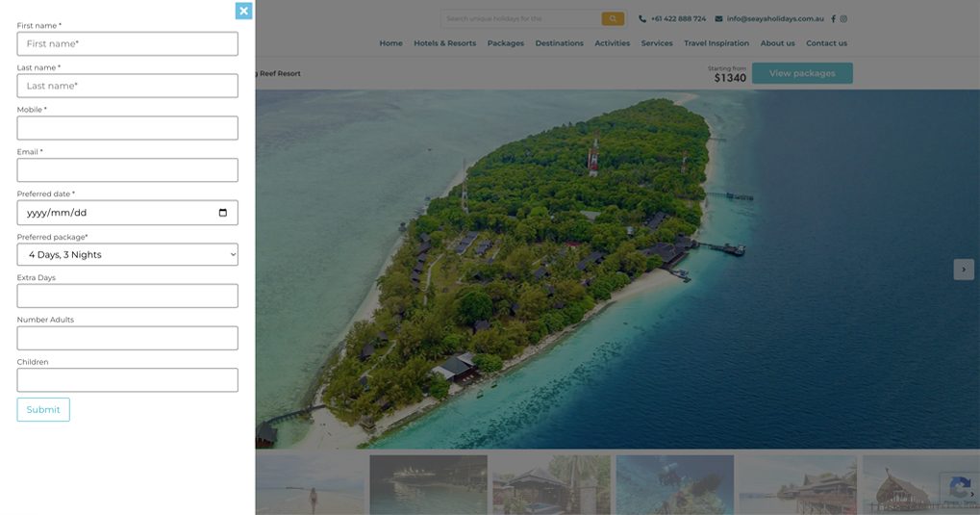The image size is (980, 515).
Task: Click the Children input field
Action: [128, 380]
